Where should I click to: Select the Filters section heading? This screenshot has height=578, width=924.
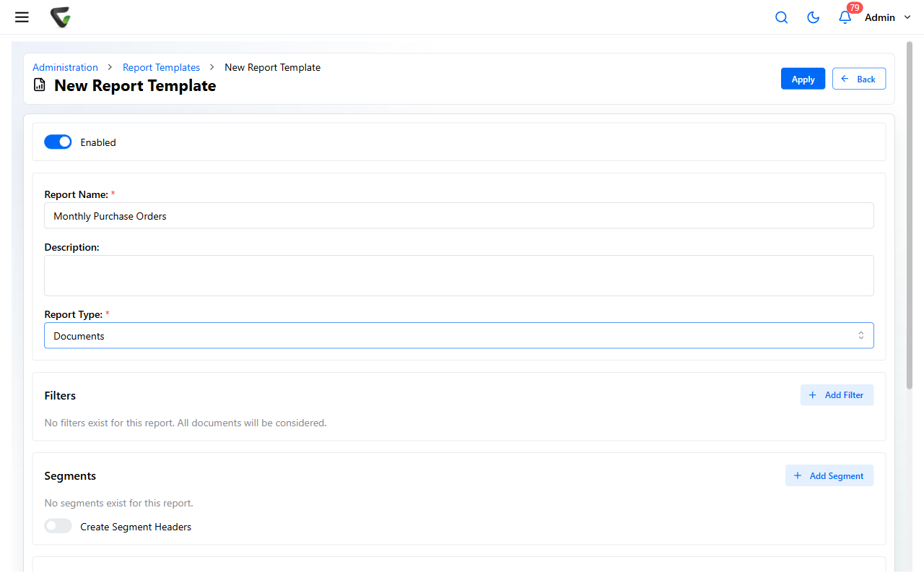(x=60, y=396)
